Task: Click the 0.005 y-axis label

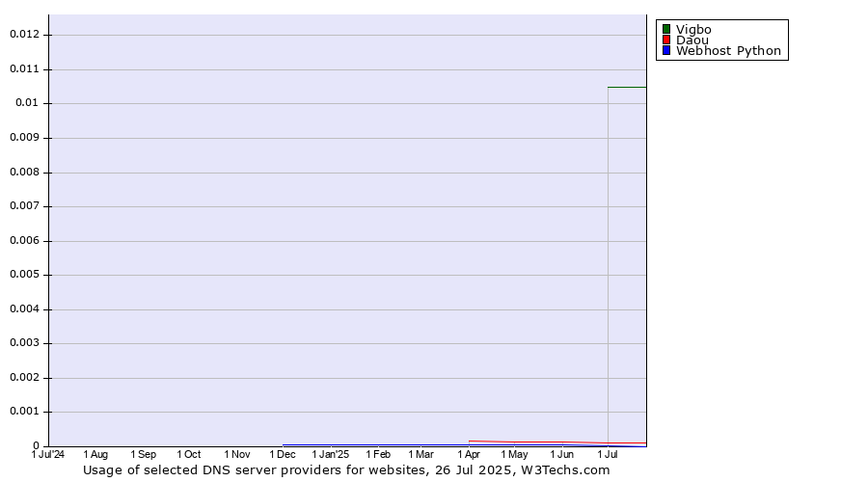Action: [25, 275]
